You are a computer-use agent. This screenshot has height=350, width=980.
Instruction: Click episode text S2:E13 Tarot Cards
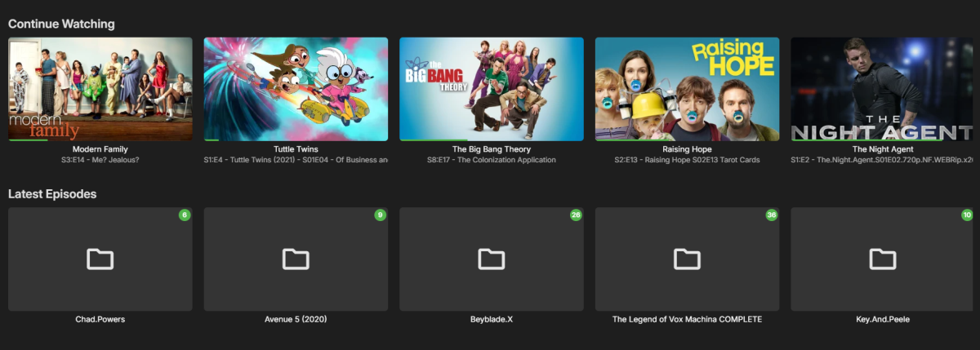pos(688,160)
